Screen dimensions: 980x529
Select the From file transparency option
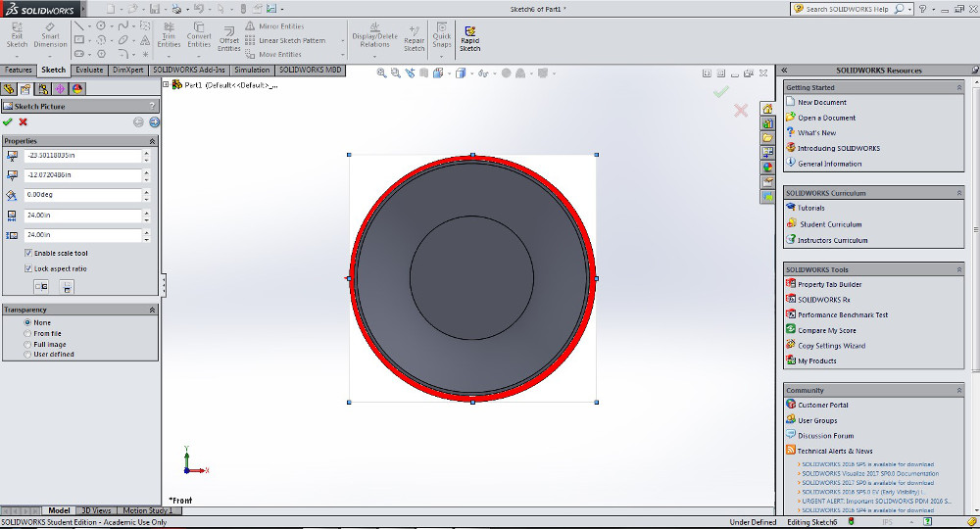click(x=27, y=333)
